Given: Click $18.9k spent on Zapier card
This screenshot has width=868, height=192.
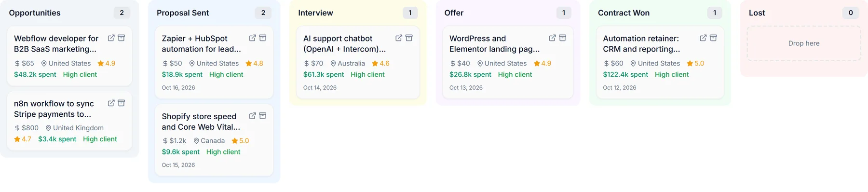Looking at the screenshot, I should 182,74.
